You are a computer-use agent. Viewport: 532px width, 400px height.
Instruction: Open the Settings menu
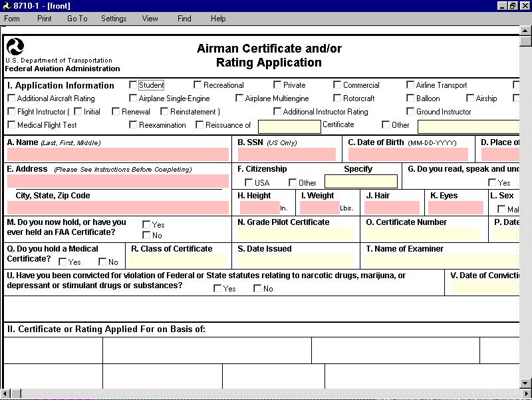[x=113, y=19]
